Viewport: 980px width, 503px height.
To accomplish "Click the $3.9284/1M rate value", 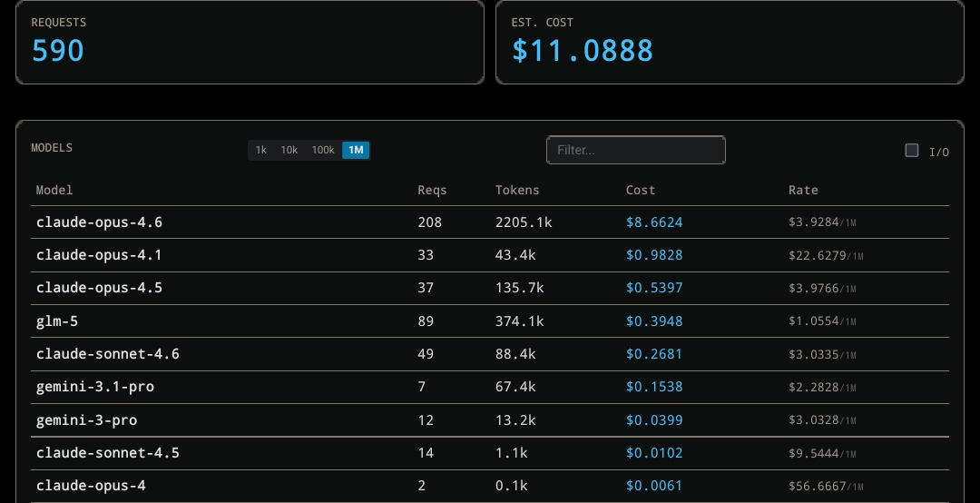I will [822, 222].
